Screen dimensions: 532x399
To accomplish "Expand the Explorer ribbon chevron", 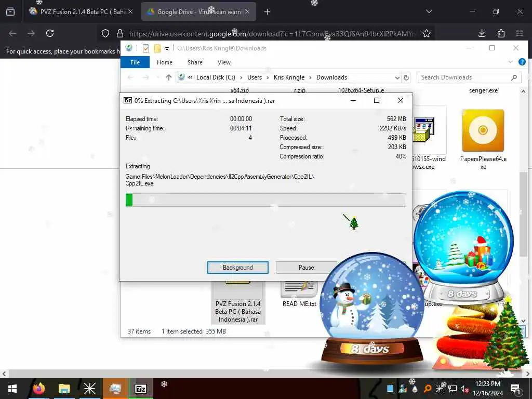I will [510, 62].
